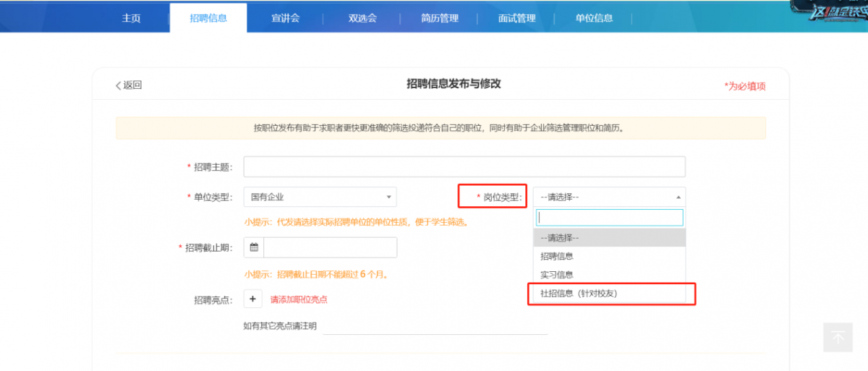The width and height of the screenshot is (868, 371).
Task: Click the 招聘截止期 date input field
Action: (x=330, y=247)
